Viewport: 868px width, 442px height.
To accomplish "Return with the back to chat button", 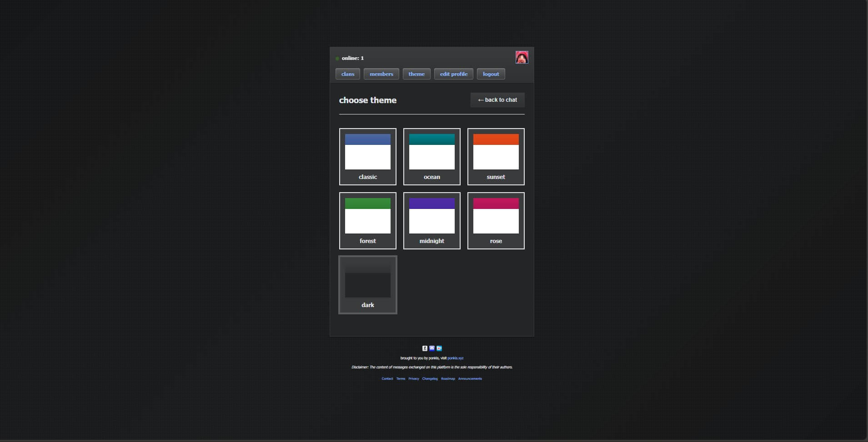I will pyautogui.click(x=497, y=100).
